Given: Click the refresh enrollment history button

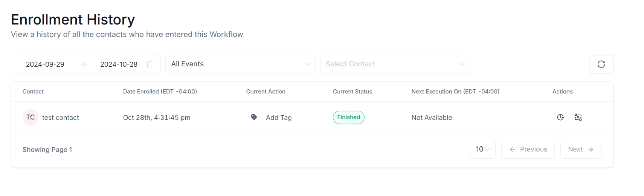Looking at the screenshot, I should (601, 64).
